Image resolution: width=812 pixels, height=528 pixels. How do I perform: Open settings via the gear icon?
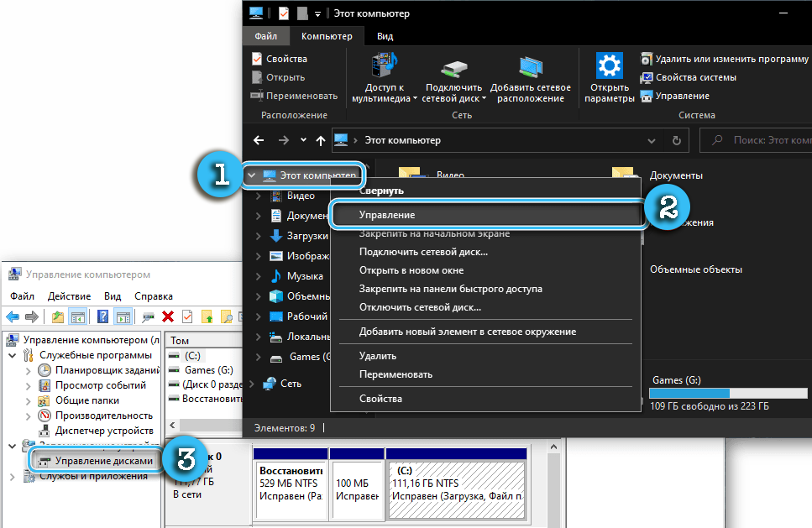coord(608,66)
